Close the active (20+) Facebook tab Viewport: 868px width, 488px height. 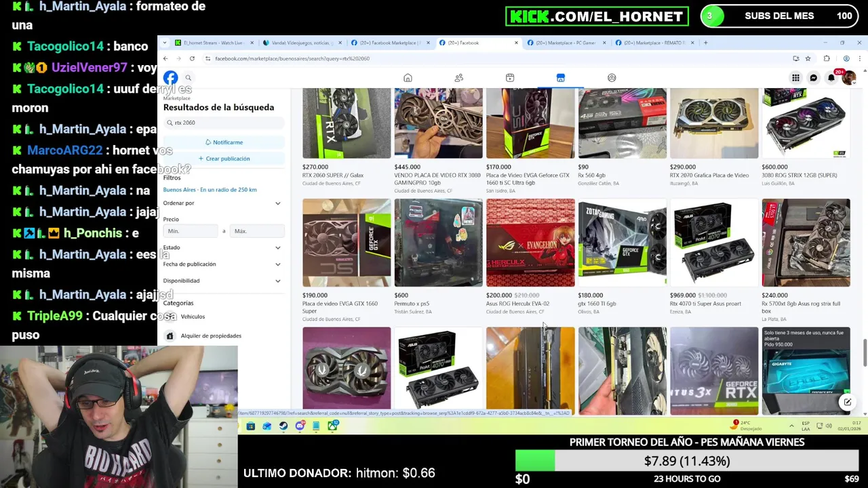516,43
